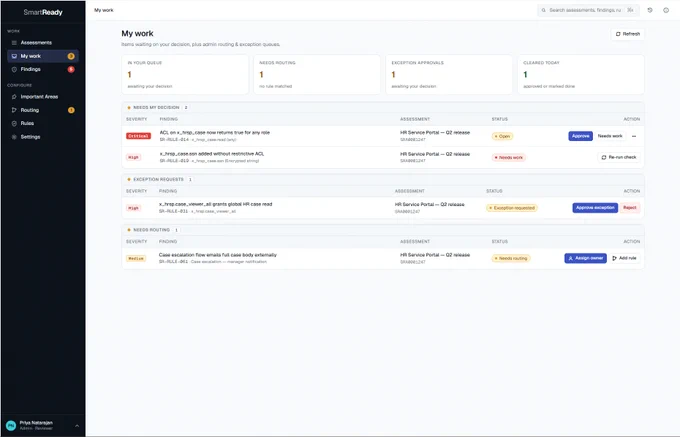Click the Rules shield icon
This screenshot has height=437, width=680.
click(x=14, y=124)
